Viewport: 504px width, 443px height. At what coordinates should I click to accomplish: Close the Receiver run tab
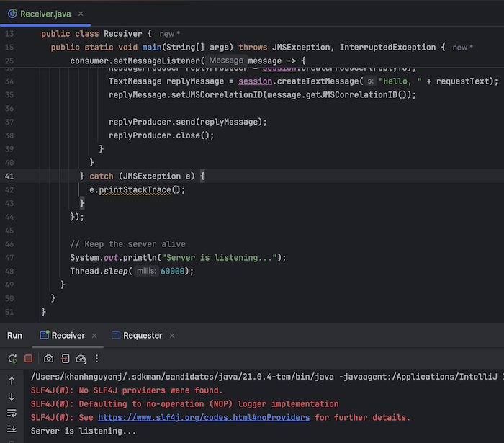94,336
